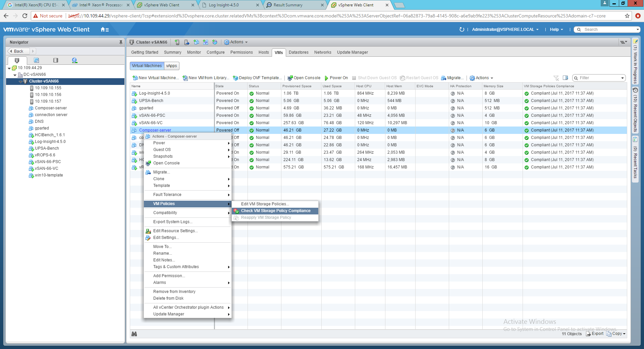The height and width of the screenshot is (349, 644).
Task: Collapse the DC-vSAN66 datacenter tree node
Action: click(x=15, y=75)
